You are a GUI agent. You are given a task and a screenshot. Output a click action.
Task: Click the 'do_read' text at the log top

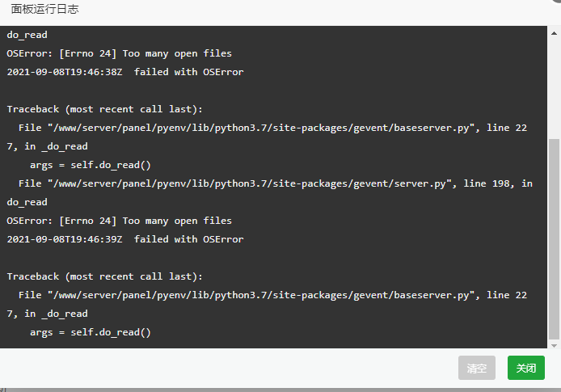[27, 35]
